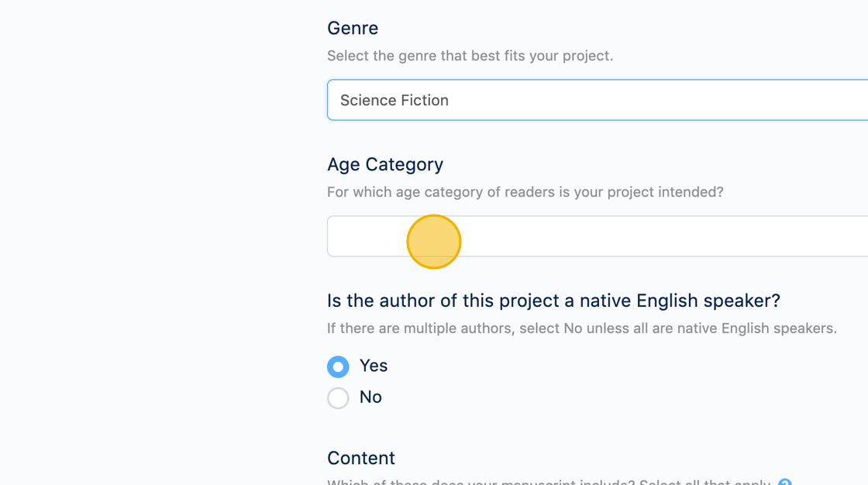Open the Genre dropdown showing Science Fiction
Image resolution: width=868 pixels, height=485 pixels.
click(x=597, y=100)
